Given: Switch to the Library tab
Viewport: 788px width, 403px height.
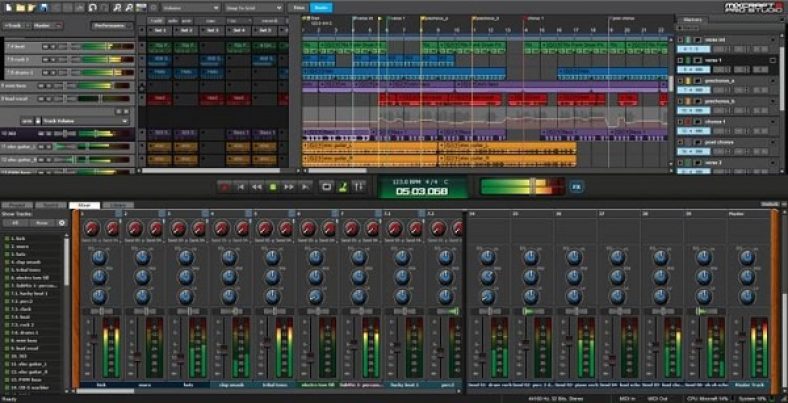Looking at the screenshot, I should pos(117,205).
